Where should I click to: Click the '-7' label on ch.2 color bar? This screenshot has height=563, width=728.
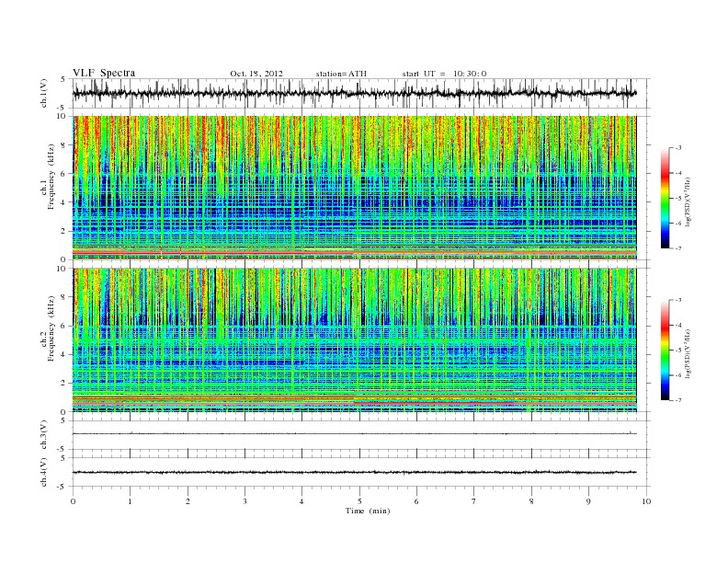tap(677, 400)
